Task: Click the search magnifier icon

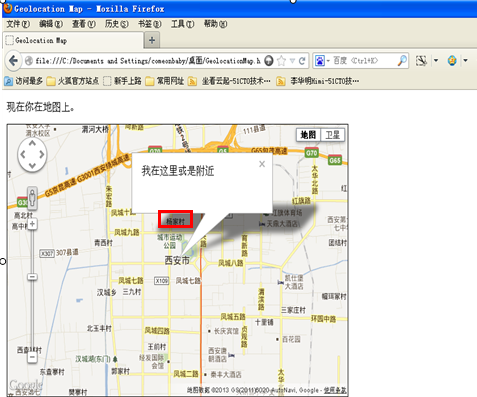Action: tap(402, 61)
